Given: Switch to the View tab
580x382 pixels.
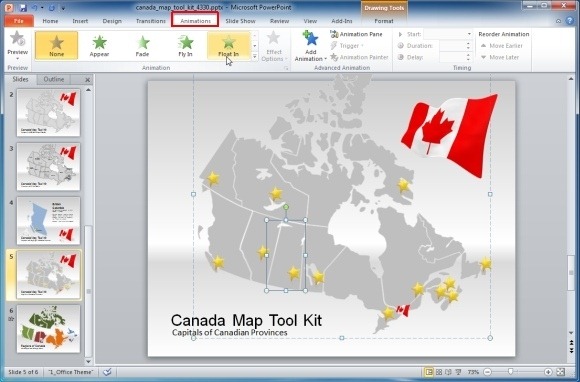Looking at the screenshot, I should click(x=310, y=21).
